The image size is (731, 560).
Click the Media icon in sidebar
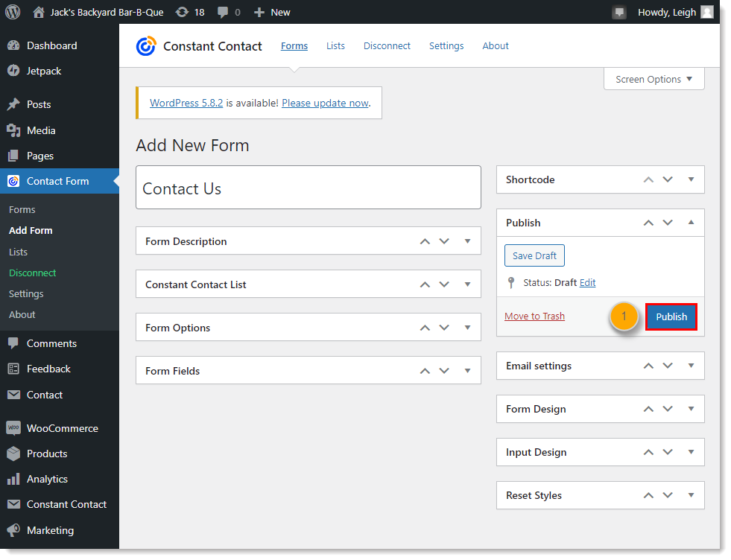click(x=13, y=130)
